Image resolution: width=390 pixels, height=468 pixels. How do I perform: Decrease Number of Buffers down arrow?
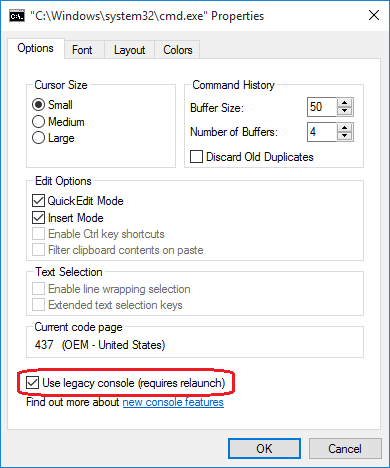tap(344, 136)
